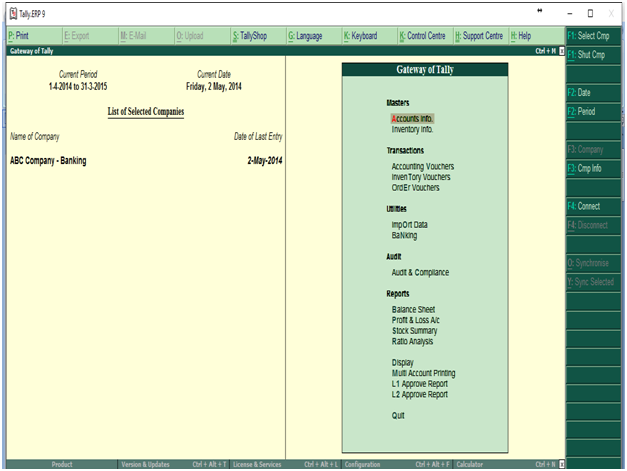Click the bottom bar x button beside Ctrl + N
Viewport: 627px width, 471px height.
(561, 464)
